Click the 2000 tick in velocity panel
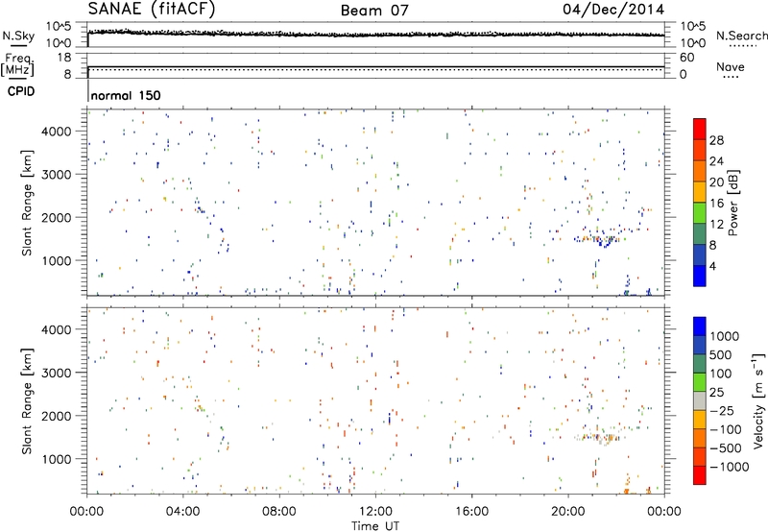 (56, 416)
